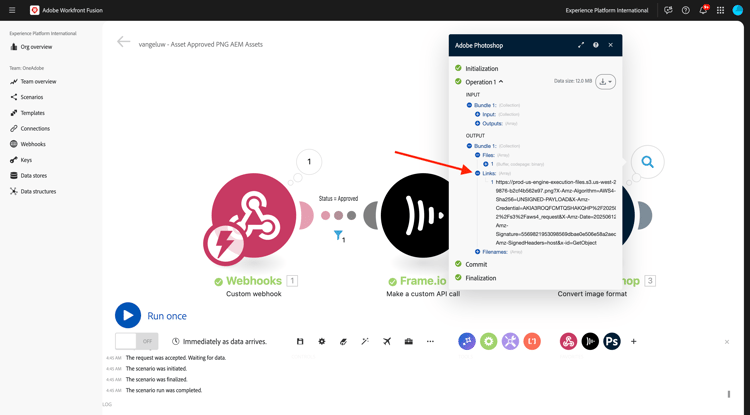Open the purple tools wrench icon
The height and width of the screenshot is (415, 750).
pos(510,341)
